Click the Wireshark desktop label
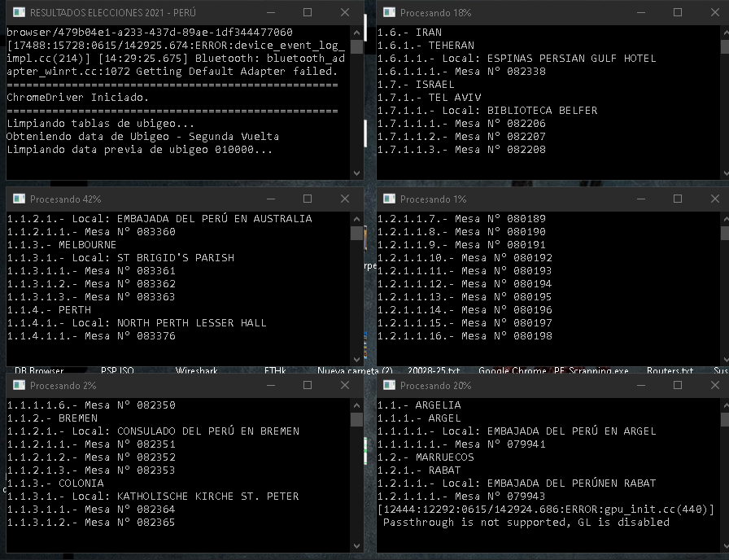Viewport: 729px width, 560px height. (x=196, y=370)
